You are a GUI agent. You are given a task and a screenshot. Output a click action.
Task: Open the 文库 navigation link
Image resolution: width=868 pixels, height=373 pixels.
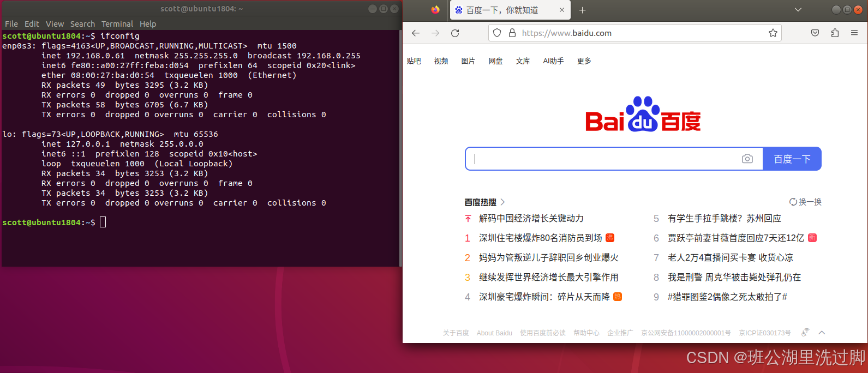coord(523,61)
